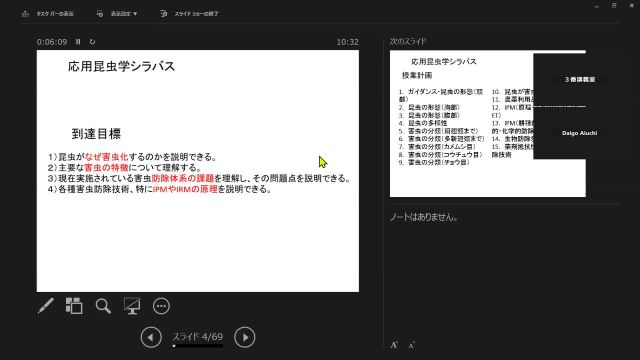The width and height of the screenshot is (640, 360).
Task: Click the 到達目標 heading on slide
Action: click(96, 134)
